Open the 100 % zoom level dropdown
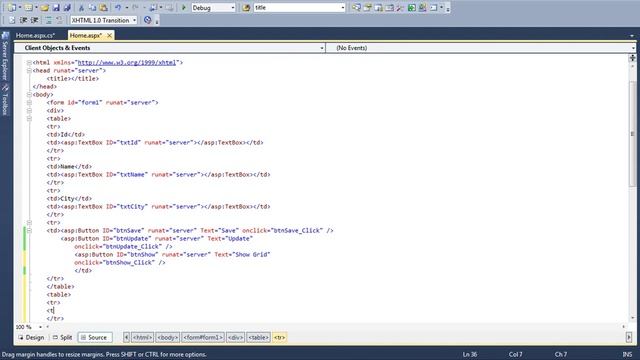This screenshot has width=640, height=360. coord(40,327)
